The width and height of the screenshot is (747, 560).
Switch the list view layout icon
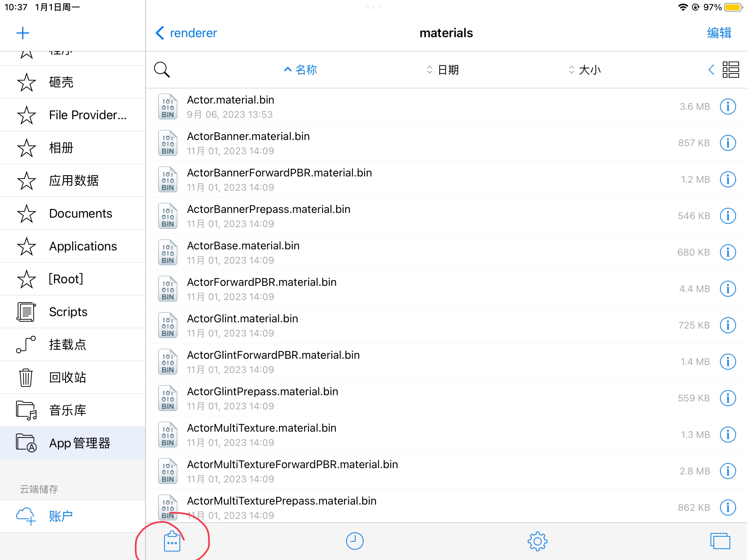point(731,69)
